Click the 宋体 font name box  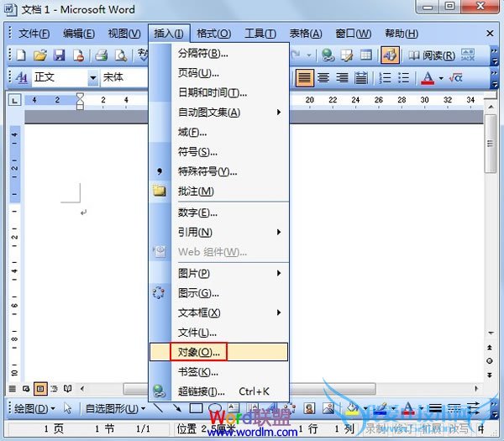click(x=124, y=77)
